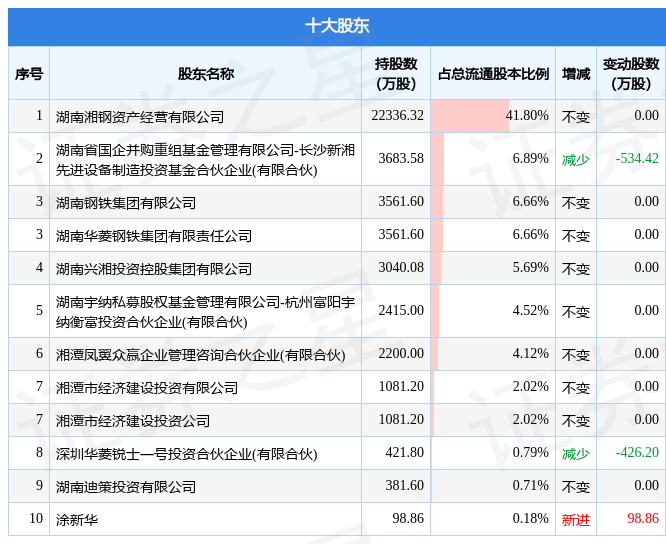
Task: Click 减少 label in the 6.89% row
Action: 576,160
